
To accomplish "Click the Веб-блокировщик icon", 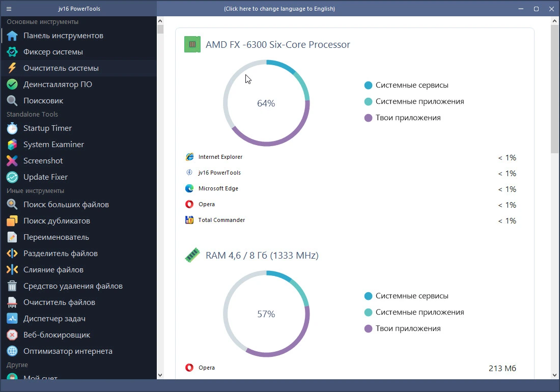I will coord(12,335).
